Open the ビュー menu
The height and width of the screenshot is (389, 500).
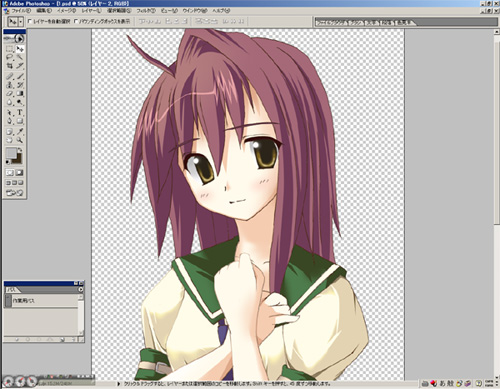tap(169, 11)
